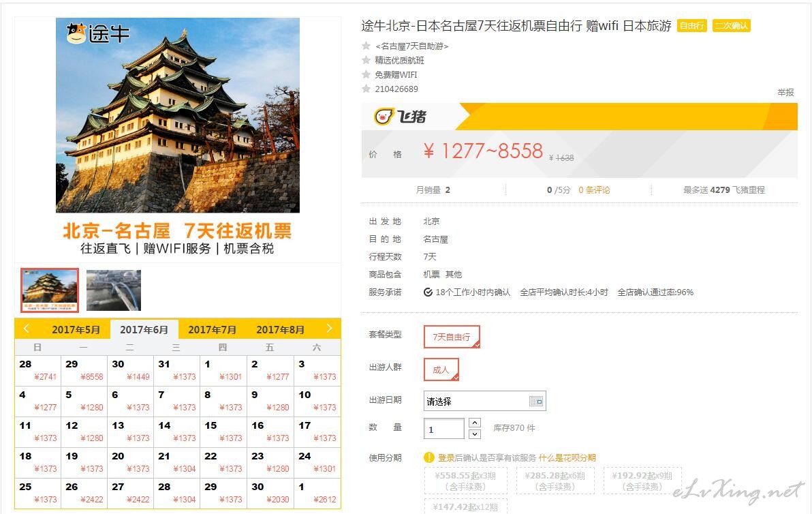Pick June 21 priced ¥1304
The width and height of the screenshot is (812, 514).
pos(177,462)
